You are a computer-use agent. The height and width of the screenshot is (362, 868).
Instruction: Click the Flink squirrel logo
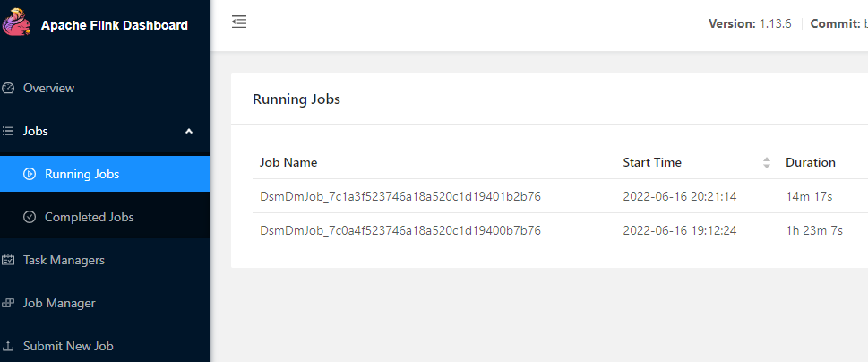[x=15, y=22]
